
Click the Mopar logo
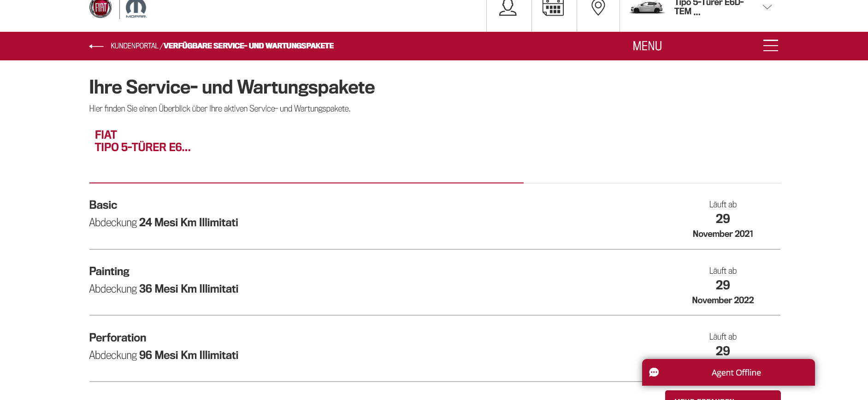coord(136,9)
